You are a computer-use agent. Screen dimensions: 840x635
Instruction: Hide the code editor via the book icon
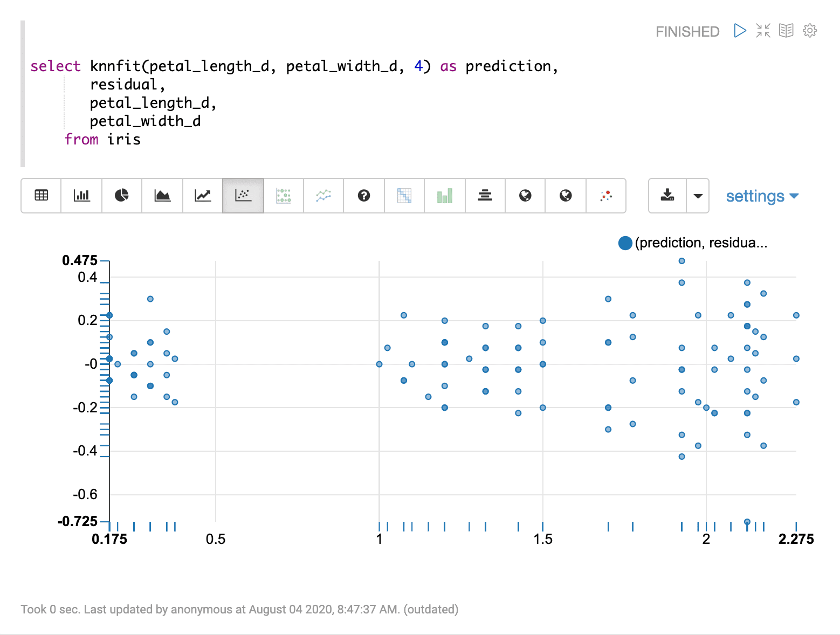786,31
